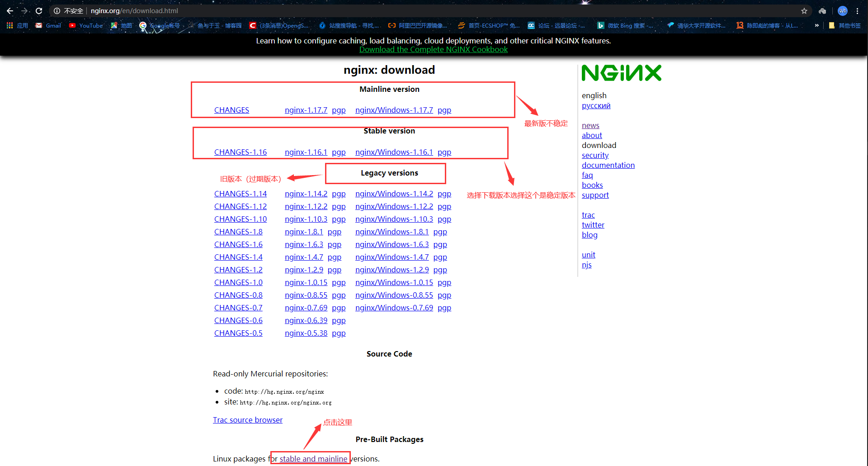
Task: Open CHANGES-1.4 link
Action: click(x=238, y=257)
